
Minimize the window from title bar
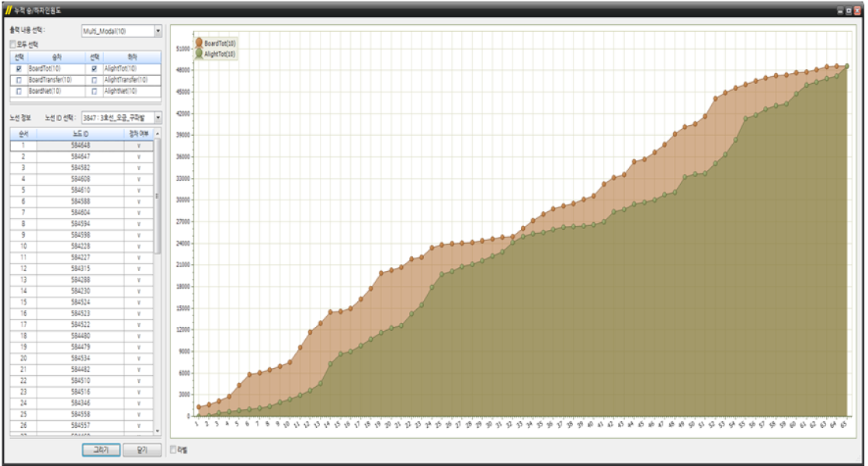[840, 11]
